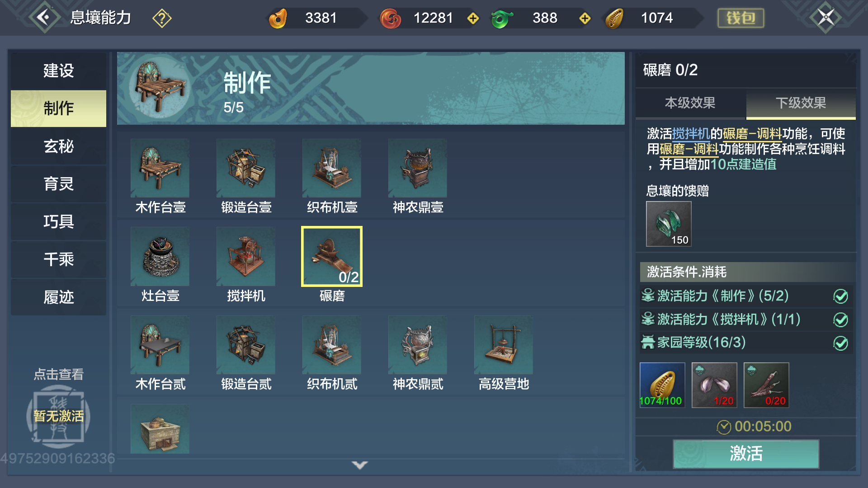The image size is (868, 488).
Task: Select the 锻造台壹 forge icon
Action: 246,168
